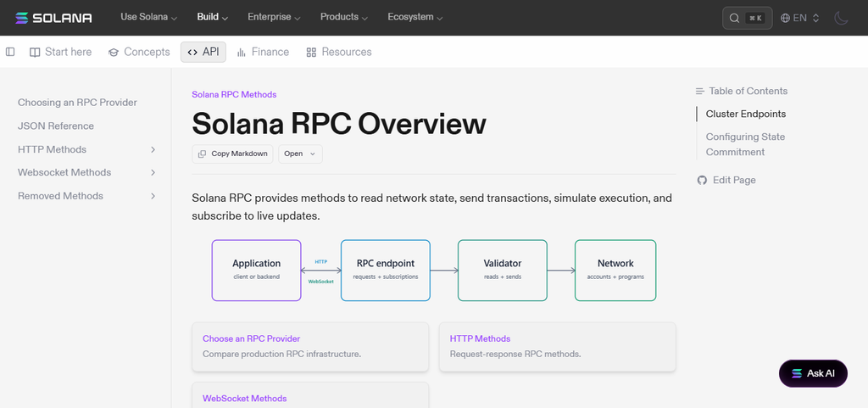
Task: Click the Validator box in diagram
Action: [x=503, y=270]
